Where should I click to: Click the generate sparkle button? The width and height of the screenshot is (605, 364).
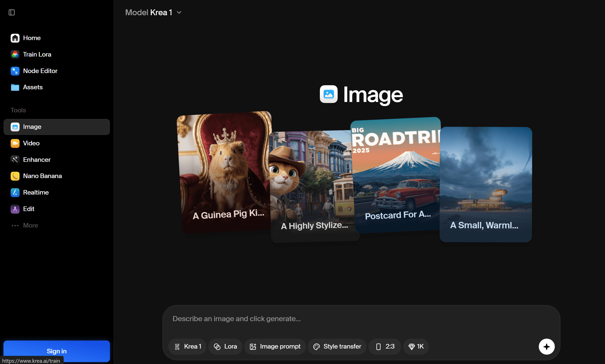click(x=547, y=346)
